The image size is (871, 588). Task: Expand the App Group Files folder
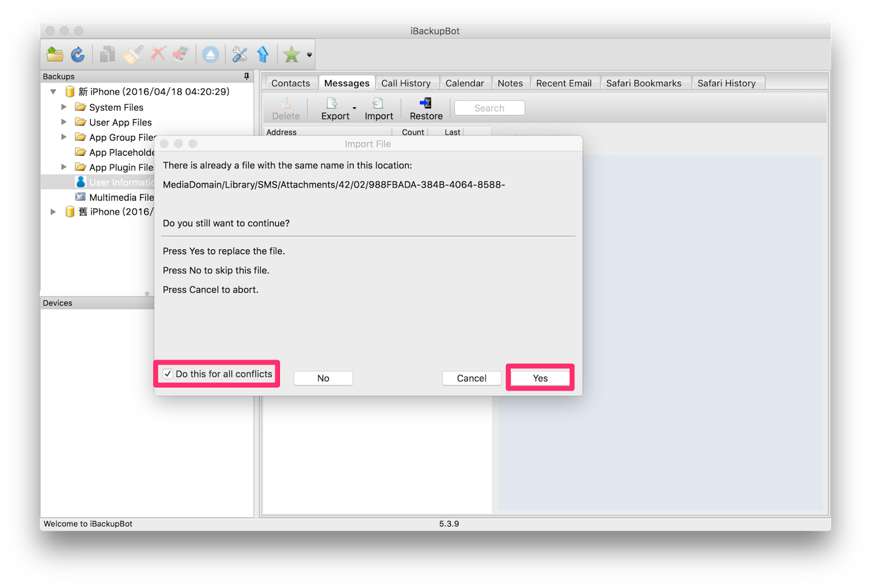pyautogui.click(x=64, y=137)
